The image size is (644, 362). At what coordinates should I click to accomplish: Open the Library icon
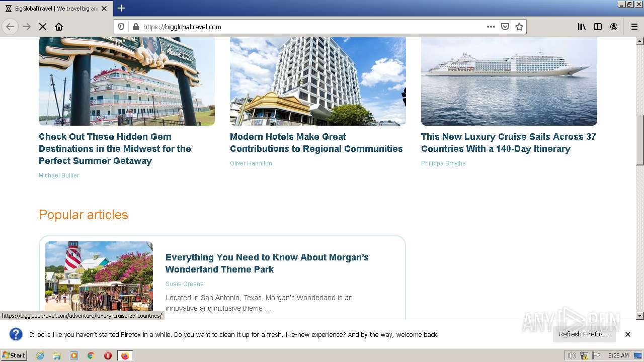pyautogui.click(x=582, y=27)
